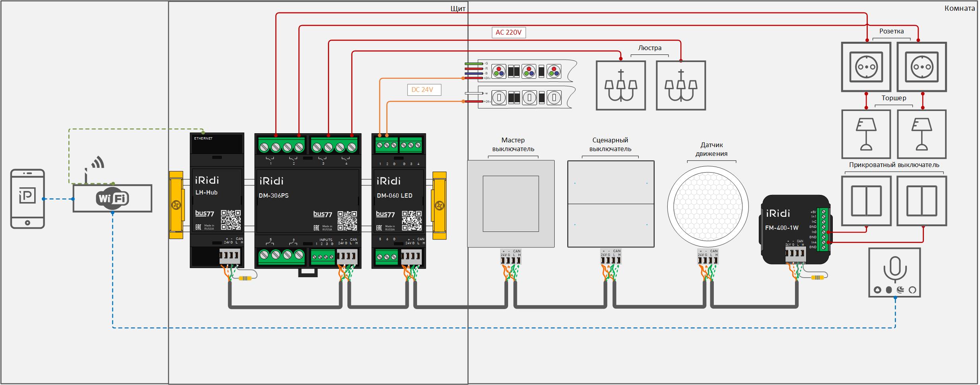
Task: Select the right floor lamp icon
Action: [922, 134]
